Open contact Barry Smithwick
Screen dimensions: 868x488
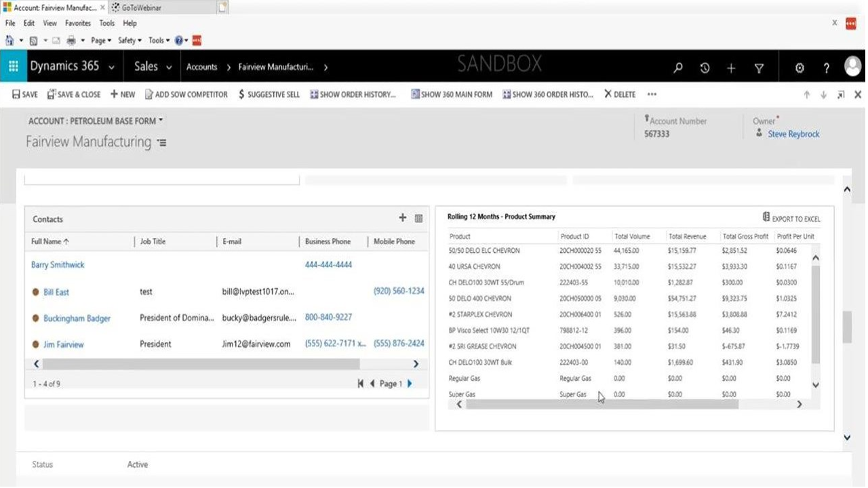pos(58,265)
